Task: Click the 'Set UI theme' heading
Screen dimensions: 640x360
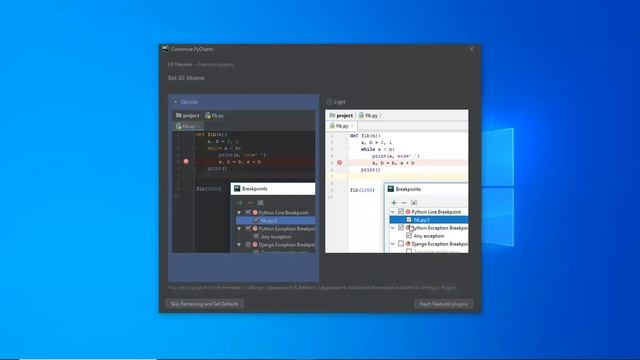Action: tap(186, 78)
